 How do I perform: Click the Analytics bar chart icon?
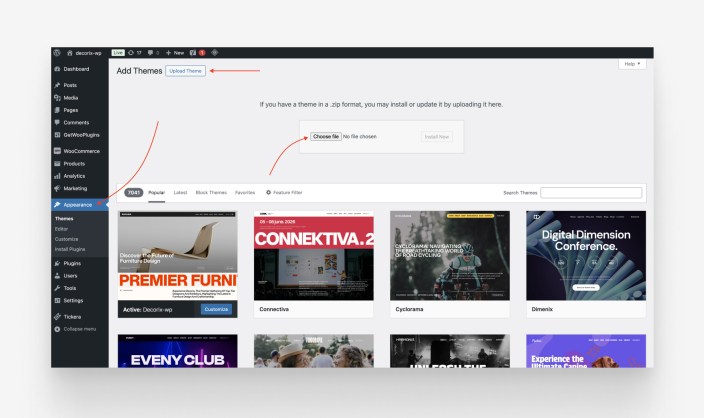point(57,176)
